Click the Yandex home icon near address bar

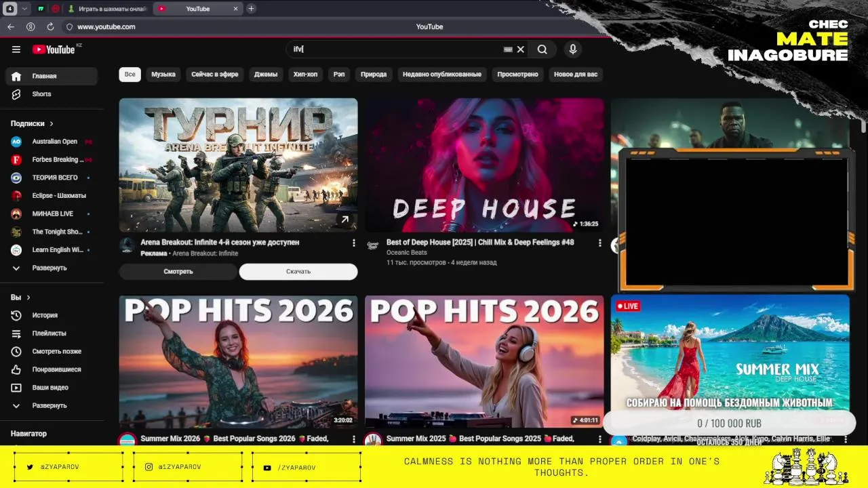click(31, 27)
